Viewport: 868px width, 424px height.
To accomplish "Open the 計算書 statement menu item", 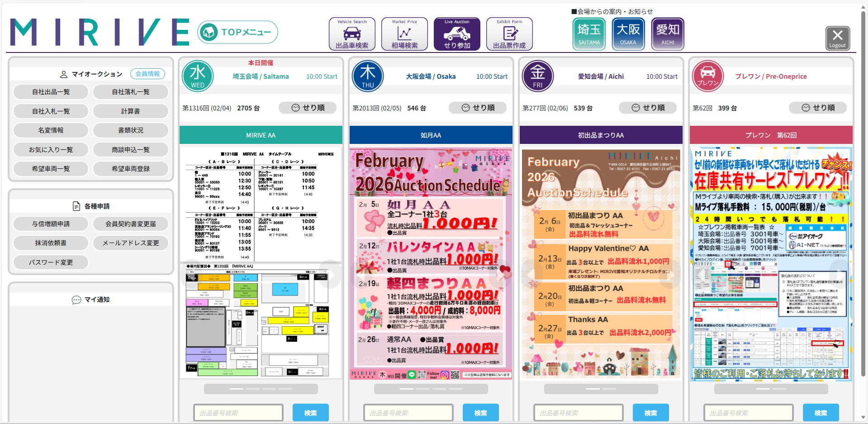I will 131,111.
